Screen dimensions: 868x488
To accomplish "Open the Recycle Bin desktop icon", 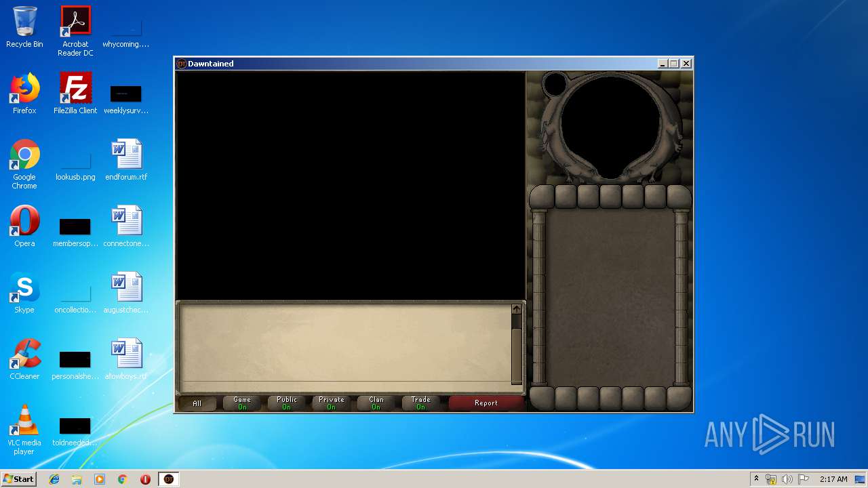I will tap(24, 27).
